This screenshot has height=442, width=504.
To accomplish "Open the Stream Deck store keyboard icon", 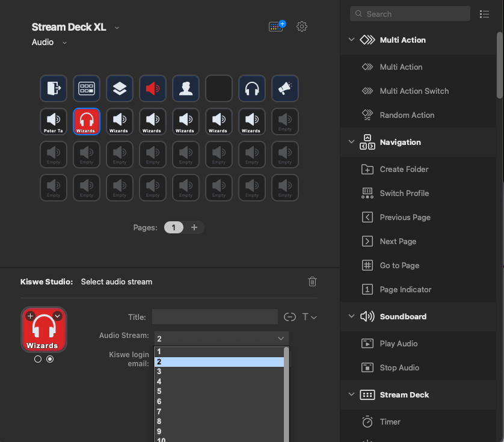I will 277,26.
